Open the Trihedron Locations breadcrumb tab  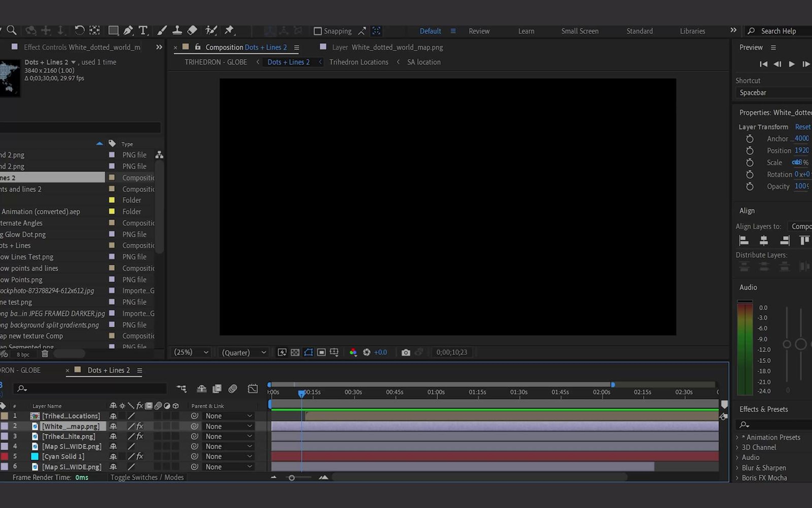pos(358,62)
